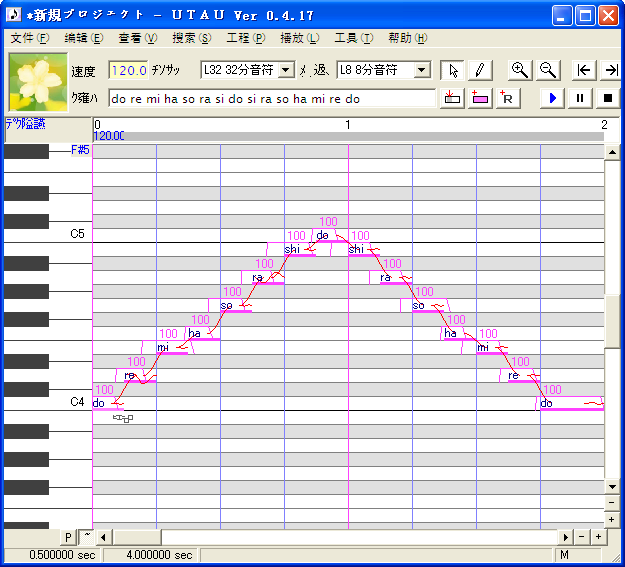The width and height of the screenshot is (625, 567).
Task: Click the tempo marker 120.00 on the ruler
Action: coord(109,136)
